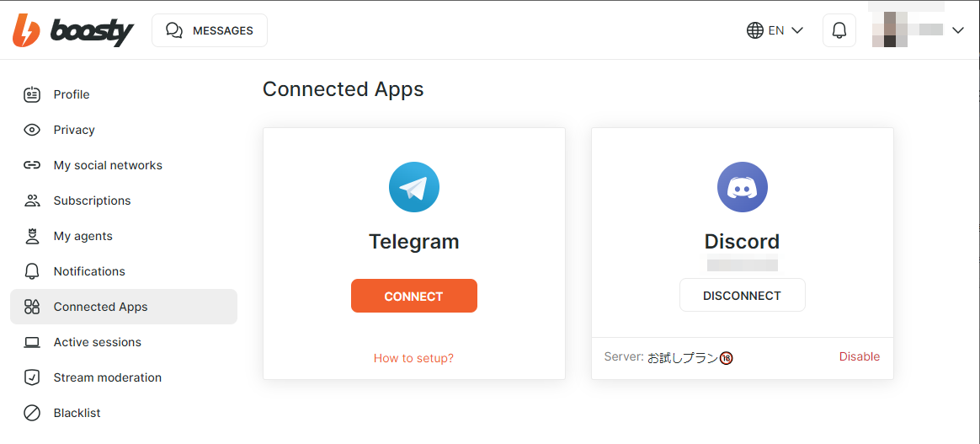Expand the EN language dropdown

click(775, 30)
